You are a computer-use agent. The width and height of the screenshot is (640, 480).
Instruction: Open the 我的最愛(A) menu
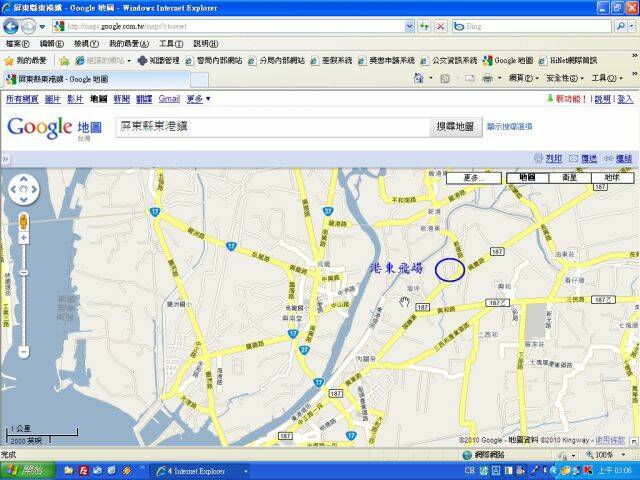pyautogui.click(x=129, y=44)
